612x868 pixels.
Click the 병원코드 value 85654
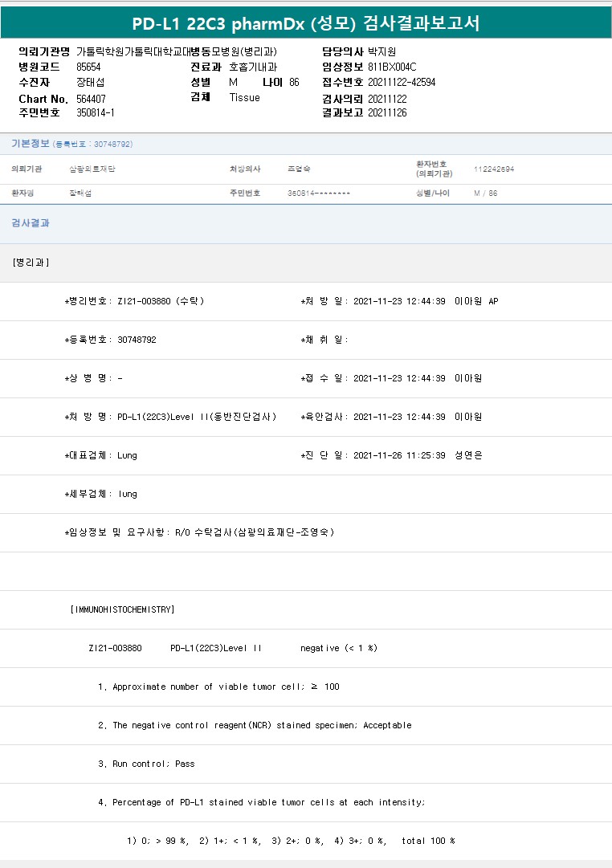click(88, 67)
